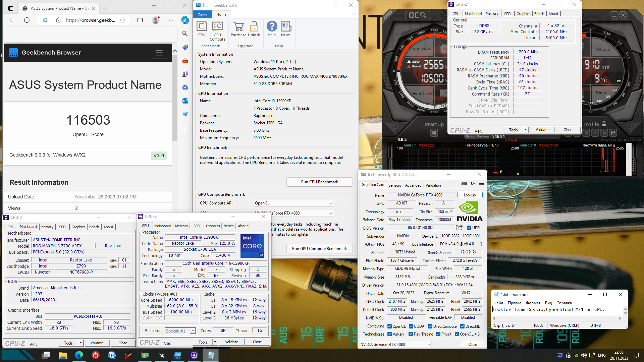Open Формат menu in Notepad
644x362 pixels.
(x=533, y=303)
